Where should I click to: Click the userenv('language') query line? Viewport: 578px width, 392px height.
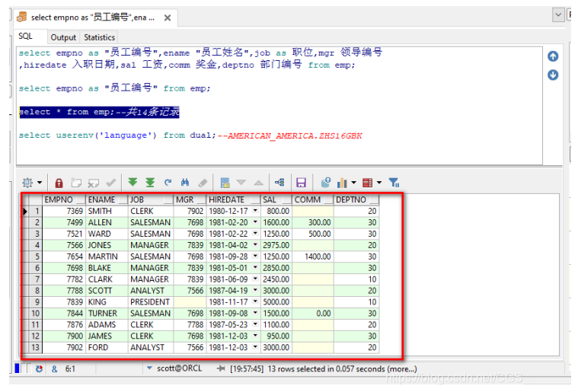coord(190,135)
